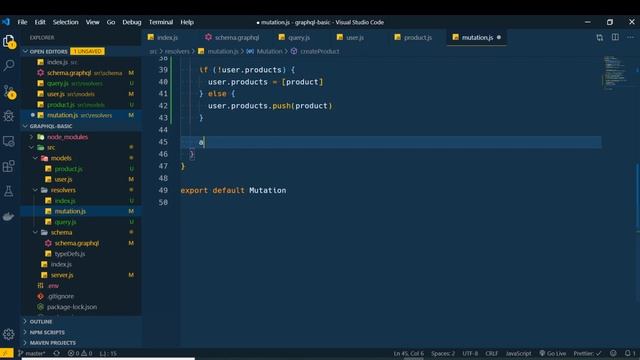Screen dimensions: 640x360
Task: Click the unsaved dot on mutation.js tab
Action: click(x=499, y=38)
